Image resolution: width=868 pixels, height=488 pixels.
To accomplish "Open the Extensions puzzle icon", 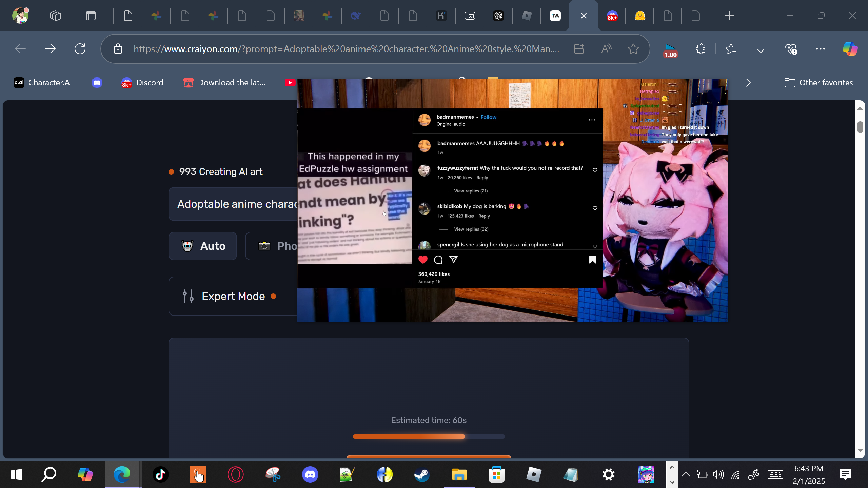I will 701,49.
